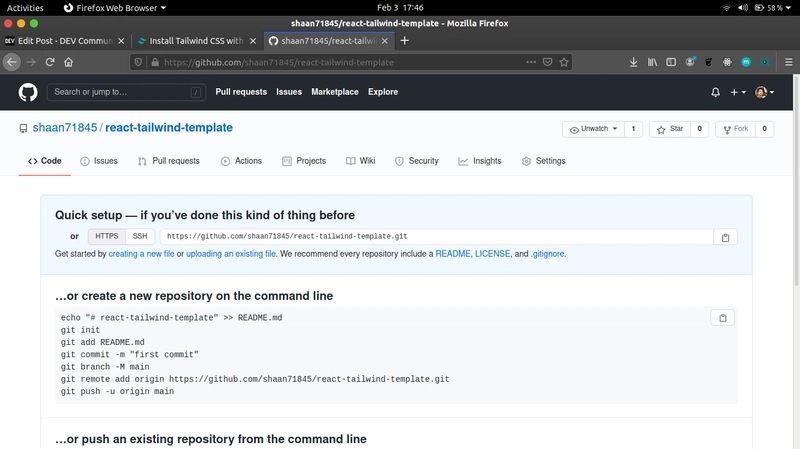Click the forks count 0
Screen dimensions: 800x449
(764, 129)
